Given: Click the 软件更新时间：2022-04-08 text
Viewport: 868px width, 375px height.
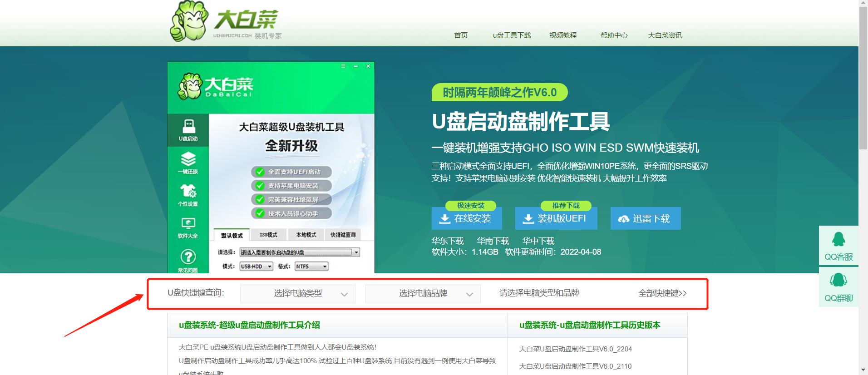Looking at the screenshot, I should click(553, 252).
